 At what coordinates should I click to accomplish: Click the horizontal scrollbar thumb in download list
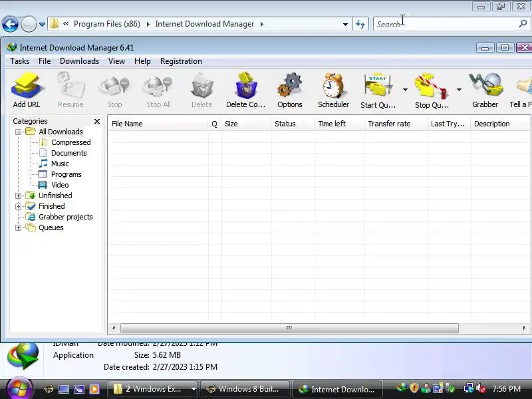coord(289,328)
